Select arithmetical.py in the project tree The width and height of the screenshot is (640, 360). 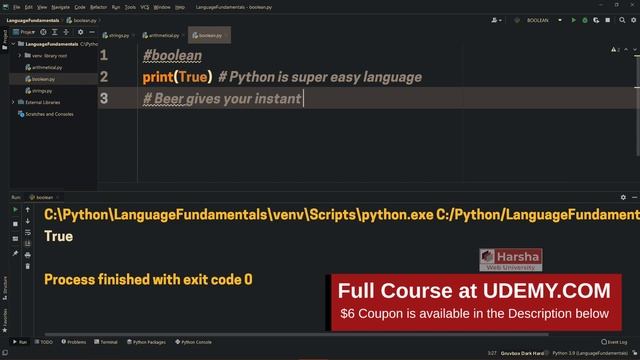click(44, 67)
